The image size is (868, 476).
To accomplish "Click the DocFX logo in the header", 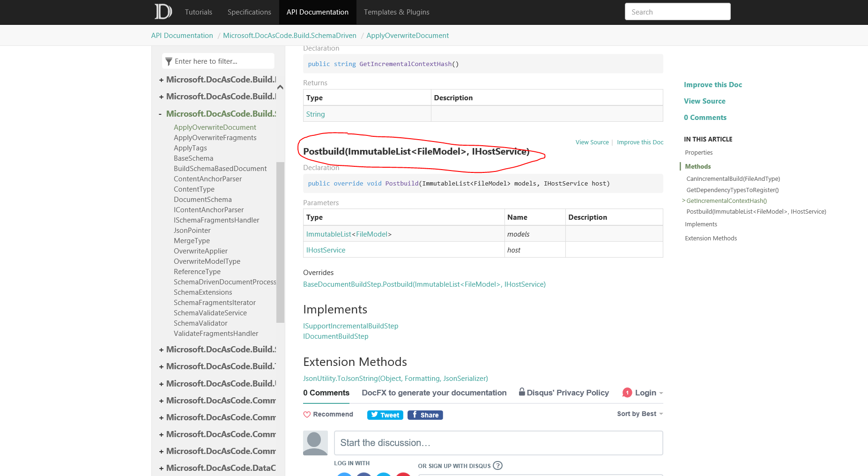I will 163,12.
